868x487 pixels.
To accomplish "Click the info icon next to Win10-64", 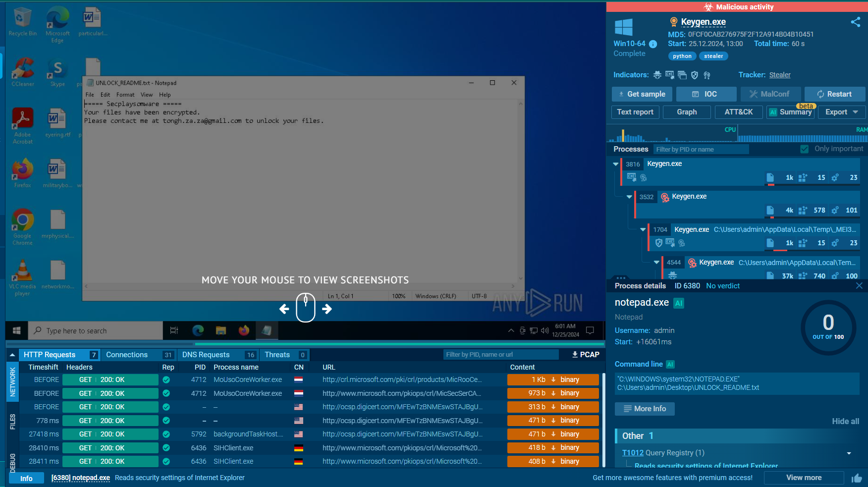I will click(653, 44).
